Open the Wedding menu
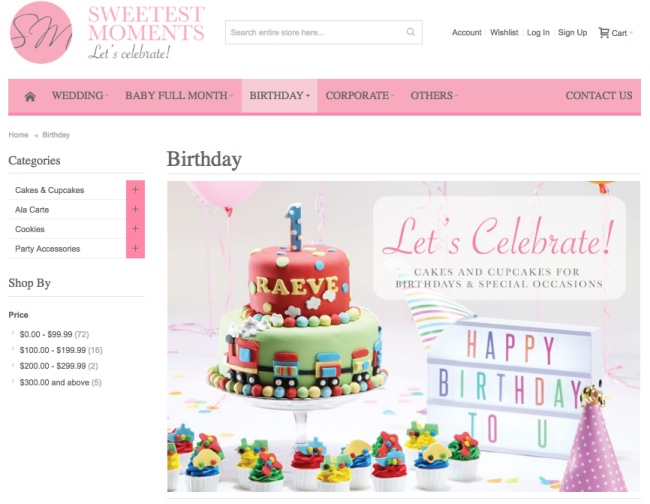This screenshot has width=650, height=504. [x=80, y=96]
